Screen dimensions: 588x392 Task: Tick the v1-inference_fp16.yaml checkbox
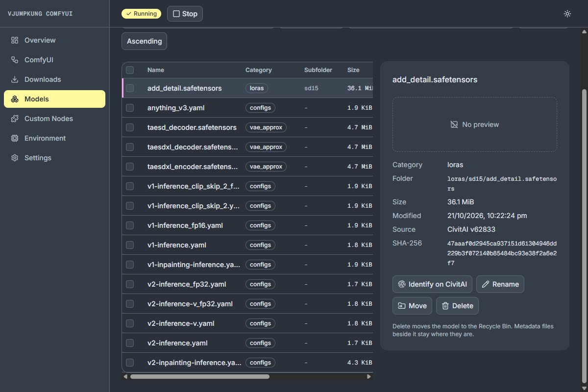click(130, 225)
